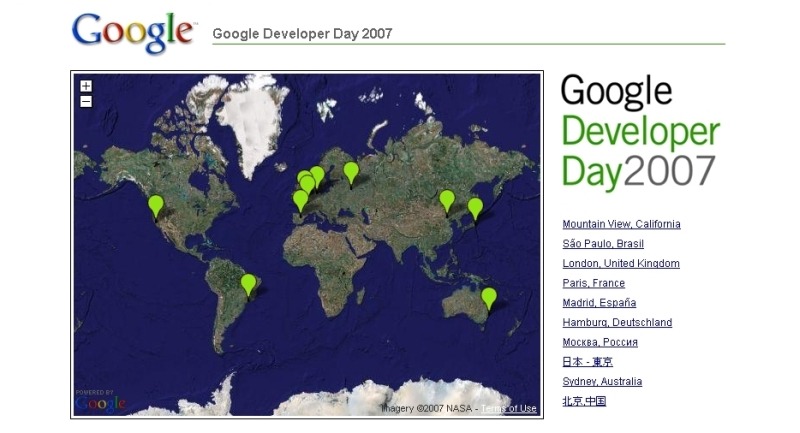
Task: Open Sydney, Australia link
Action: [x=602, y=381]
